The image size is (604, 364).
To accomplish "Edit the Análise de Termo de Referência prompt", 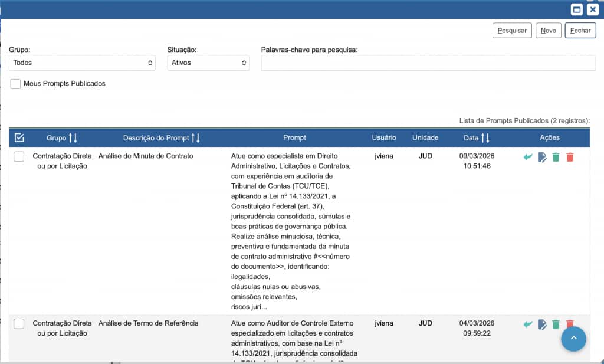I will [x=542, y=324].
